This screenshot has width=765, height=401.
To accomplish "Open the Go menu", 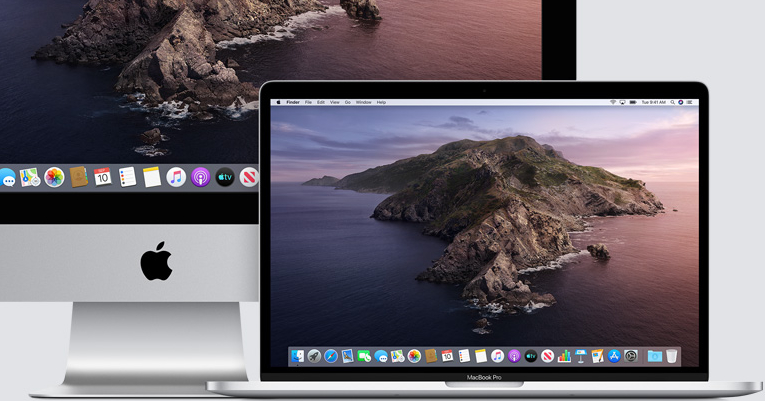I will click(x=348, y=102).
